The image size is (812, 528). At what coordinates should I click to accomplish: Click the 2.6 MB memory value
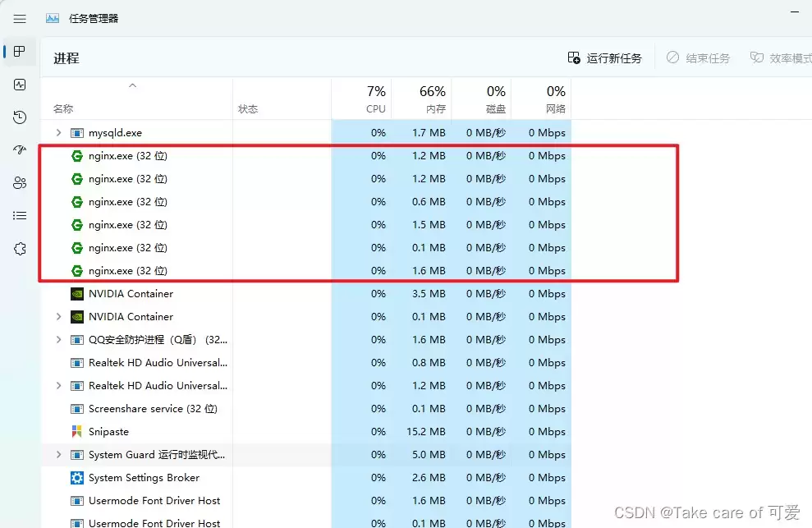429,478
